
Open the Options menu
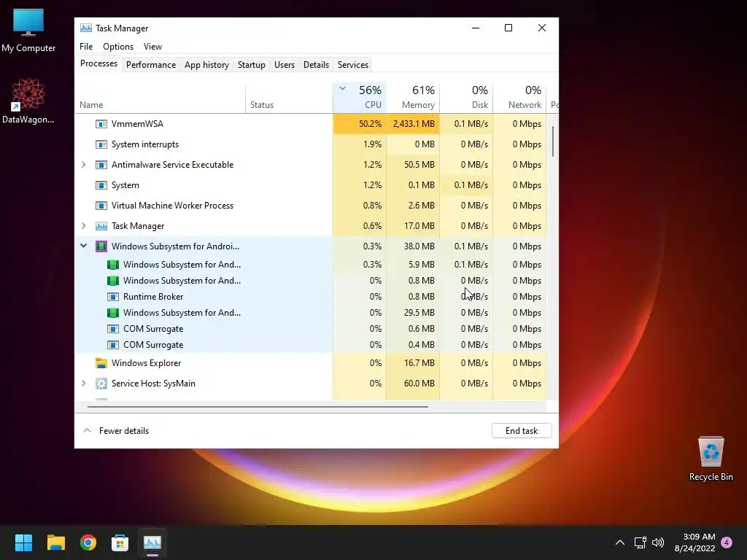coord(118,47)
